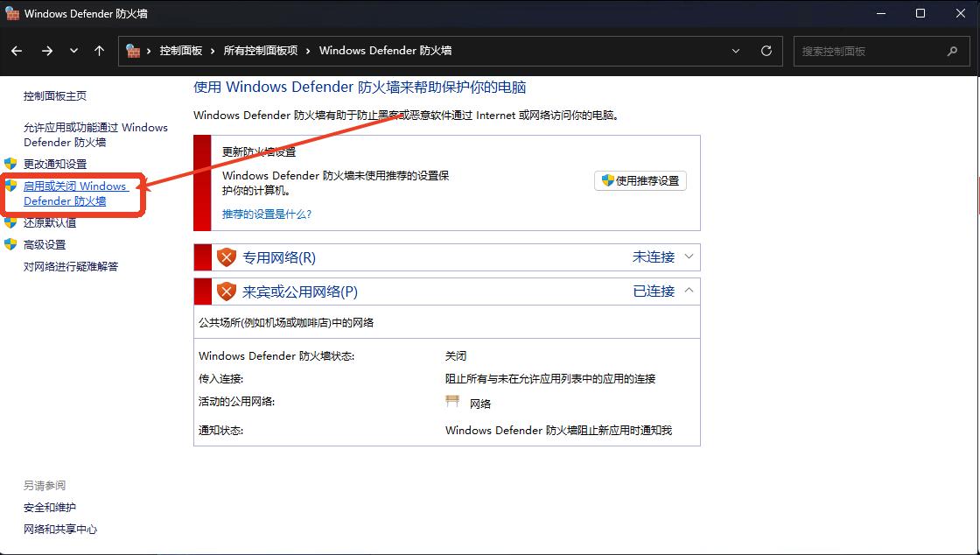This screenshot has height=555, width=980.
Task: Click the shield icon beside 还原默认值
Action: tap(10, 222)
